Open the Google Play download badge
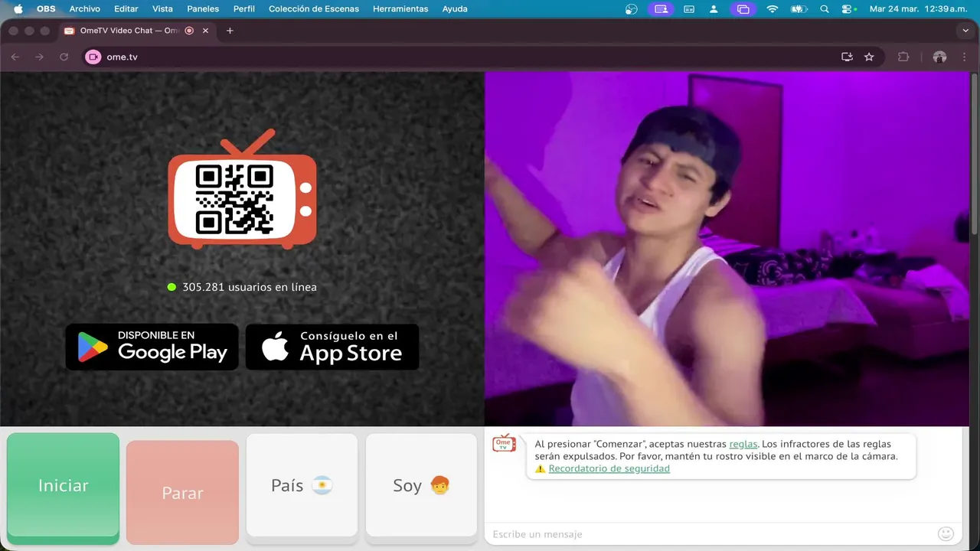Image resolution: width=980 pixels, height=551 pixels. 152,347
